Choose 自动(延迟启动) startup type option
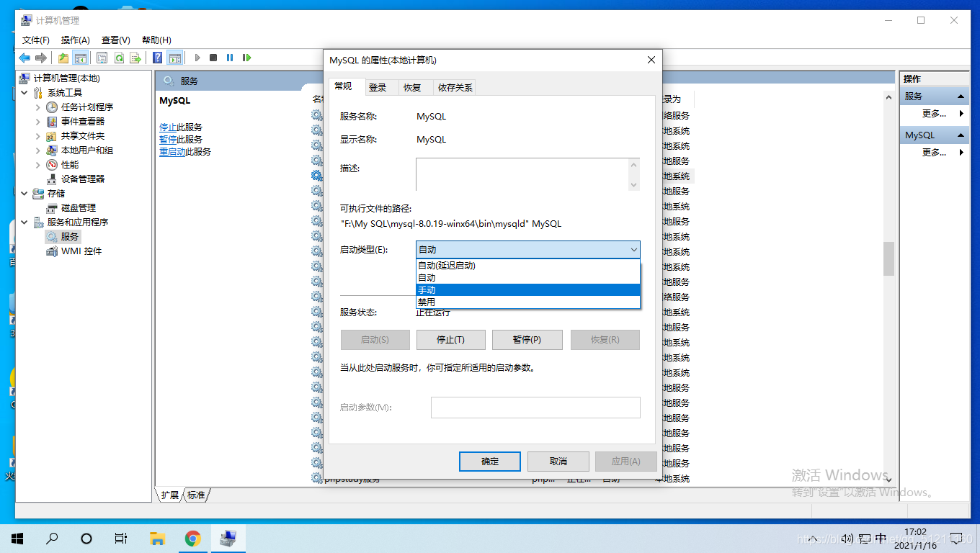The height and width of the screenshot is (553, 980). 527,265
